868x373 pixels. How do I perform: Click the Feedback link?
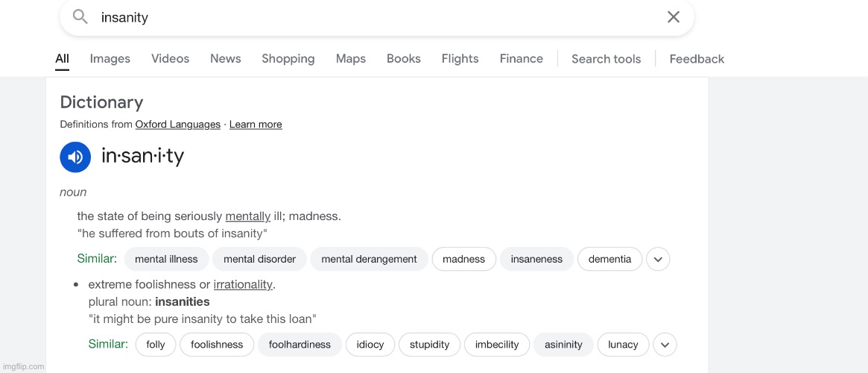697,59
